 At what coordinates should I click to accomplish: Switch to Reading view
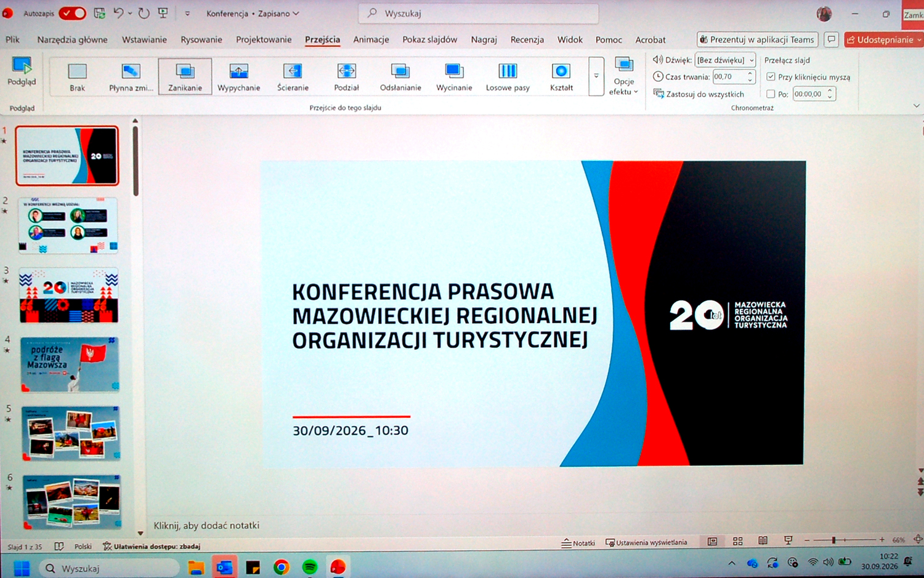(x=763, y=540)
